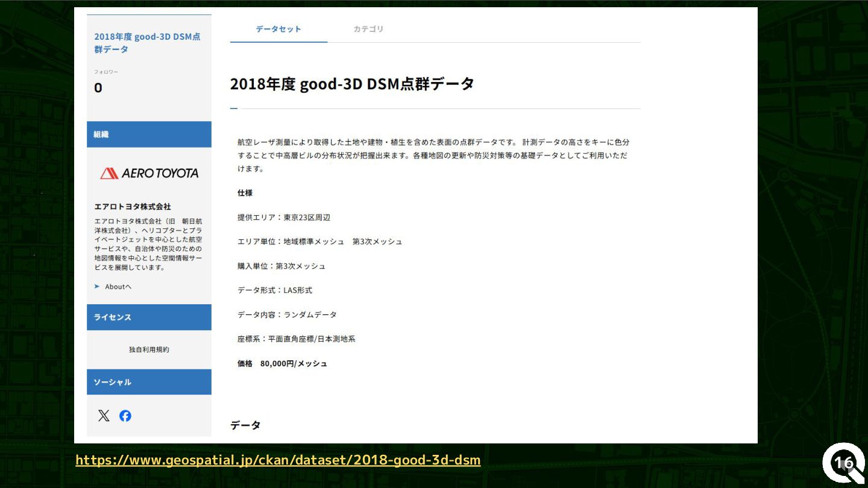
Task: Click the sidebar title 2018年度 good-3D DSM点群データ
Action: pos(148,43)
